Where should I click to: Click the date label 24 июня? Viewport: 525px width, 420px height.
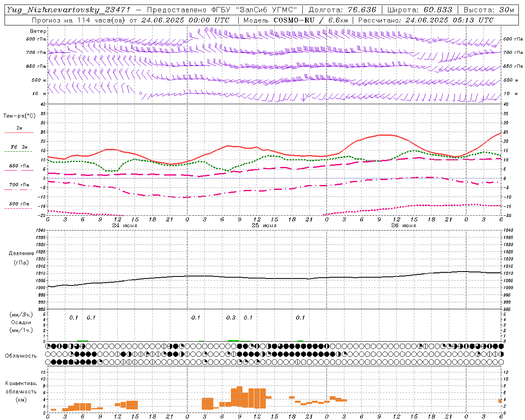[125, 226]
